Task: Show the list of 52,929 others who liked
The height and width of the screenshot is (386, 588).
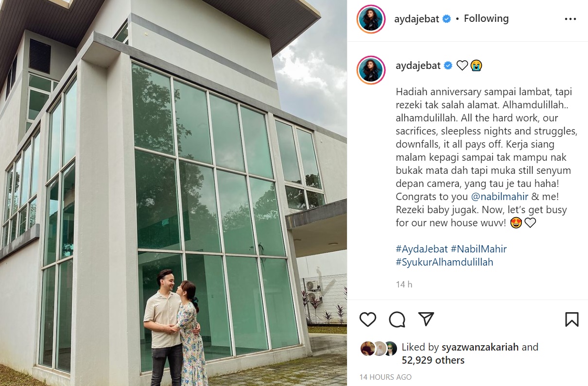Action: click(x=433, y=360)
